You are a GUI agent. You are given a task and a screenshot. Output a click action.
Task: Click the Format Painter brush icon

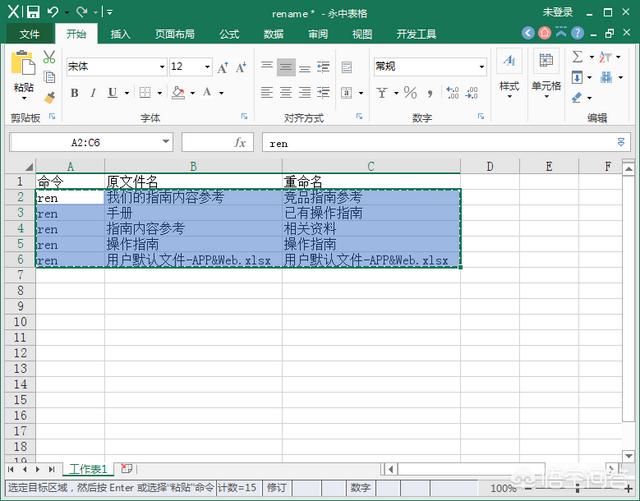click(x=49, y=97)
